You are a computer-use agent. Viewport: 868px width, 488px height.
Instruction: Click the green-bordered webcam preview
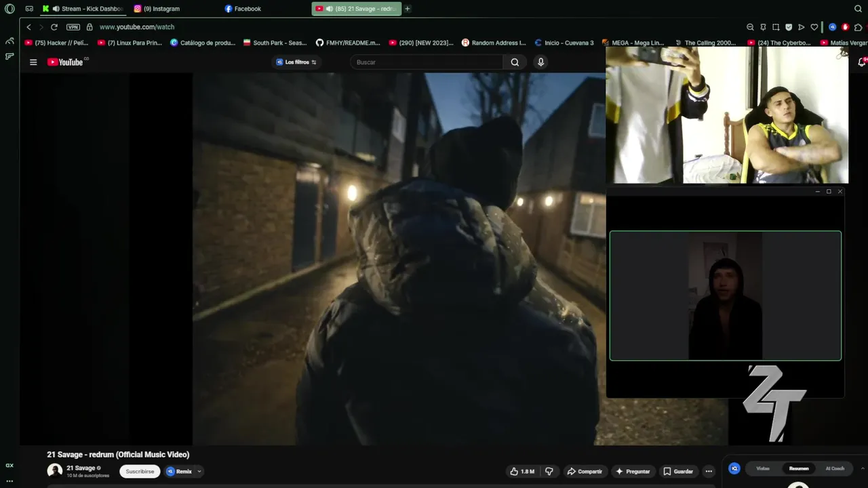pyautogui.click(x=726, y=296)
